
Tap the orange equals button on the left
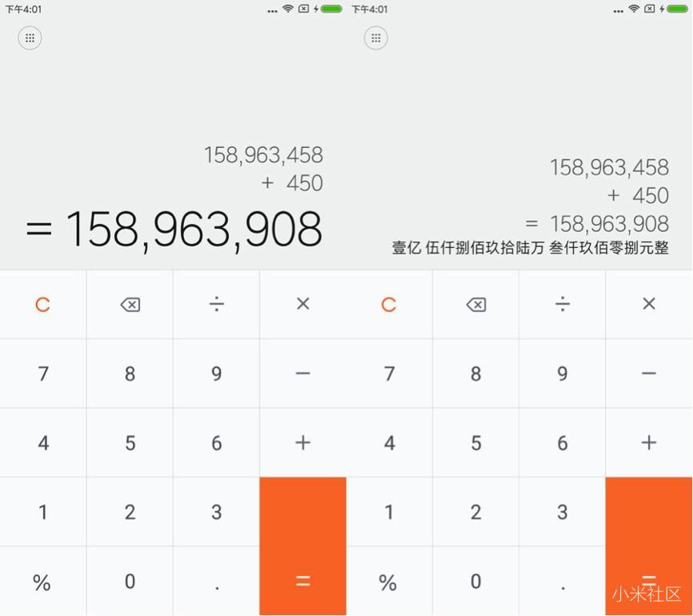[x=302, y=547]
